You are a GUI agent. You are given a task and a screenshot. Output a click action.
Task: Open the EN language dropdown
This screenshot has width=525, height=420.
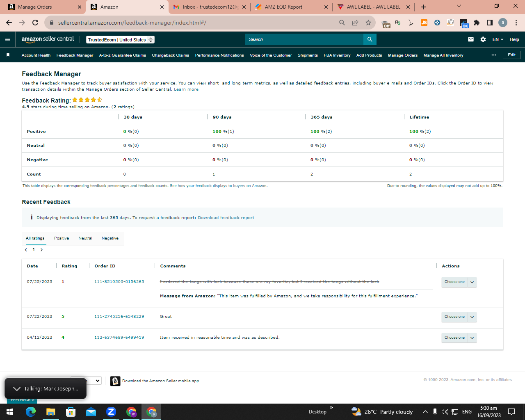[x=498, y=39]
